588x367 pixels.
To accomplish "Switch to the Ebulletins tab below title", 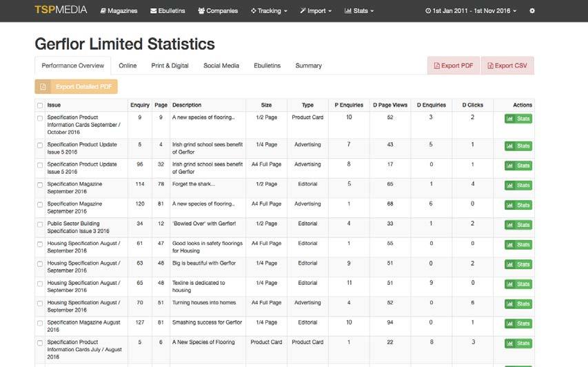I will pyautogui.click(x=267, y=66).
